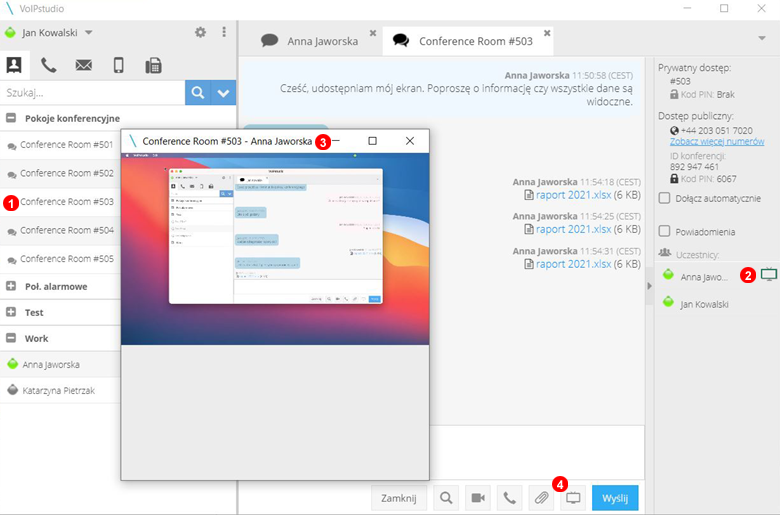780x515 pixels.
Task: Collapse the right details panel arrow
Action: (649, 286)
